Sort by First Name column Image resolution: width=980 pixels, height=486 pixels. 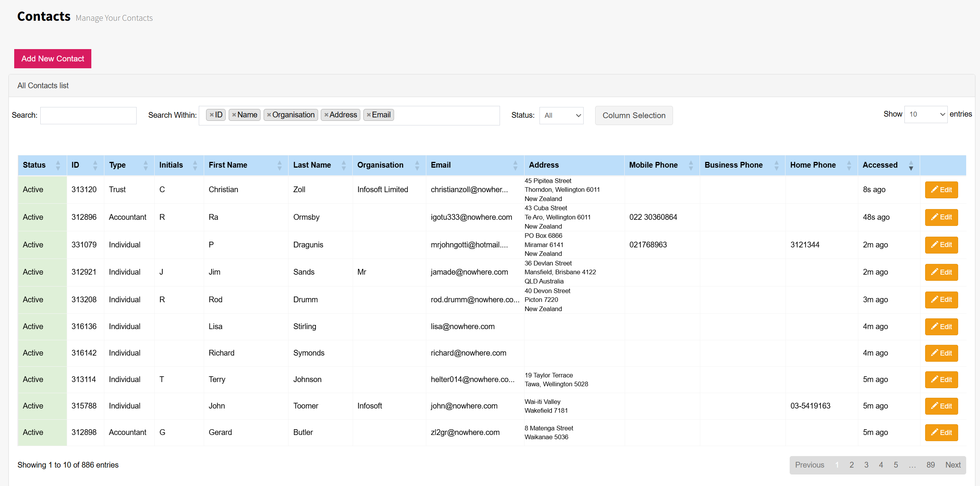pyautogui.click(x=246, y=165)
